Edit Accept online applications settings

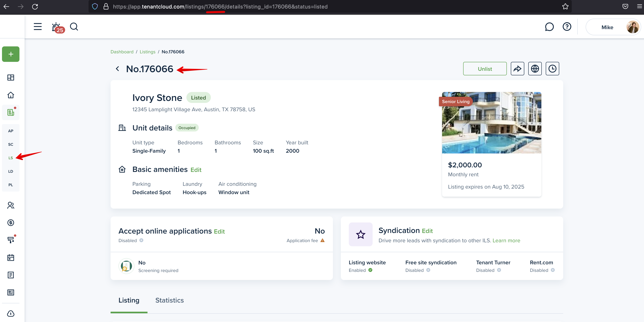219,232
